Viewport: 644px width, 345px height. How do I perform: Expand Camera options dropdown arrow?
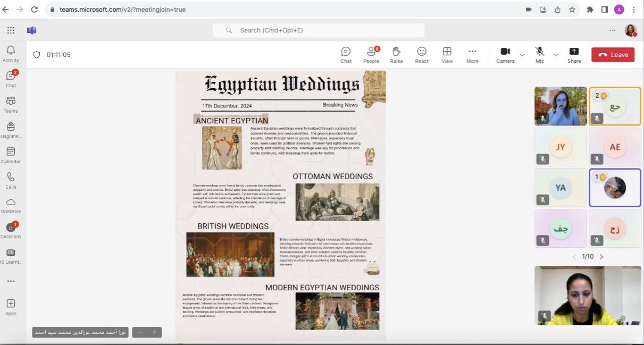tap(522, 55)
